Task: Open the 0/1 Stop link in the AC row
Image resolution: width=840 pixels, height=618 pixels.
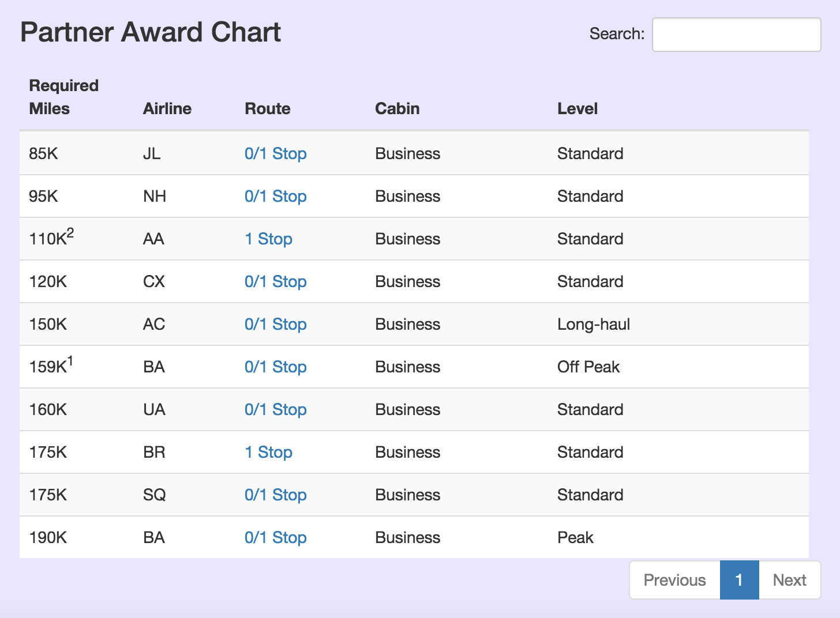Action: coord(275,324)
